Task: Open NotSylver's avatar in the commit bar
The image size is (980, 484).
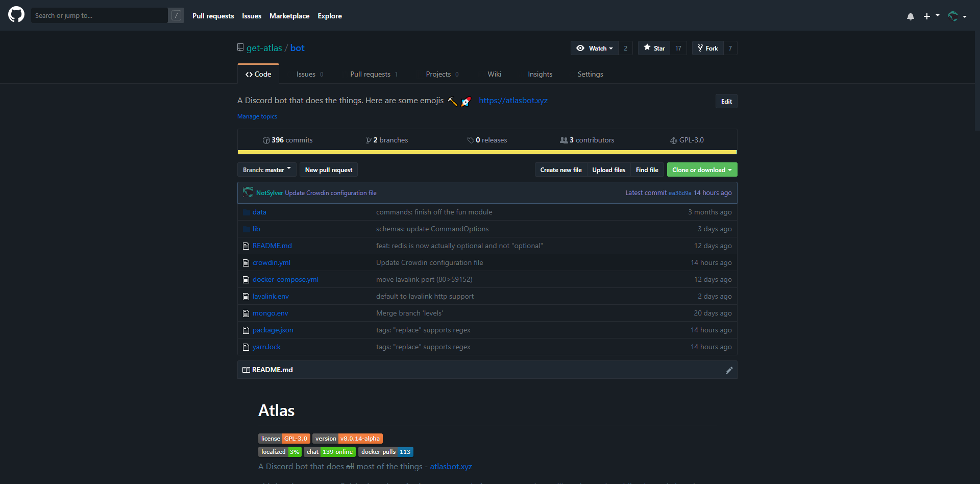Action: click(248, 192)
